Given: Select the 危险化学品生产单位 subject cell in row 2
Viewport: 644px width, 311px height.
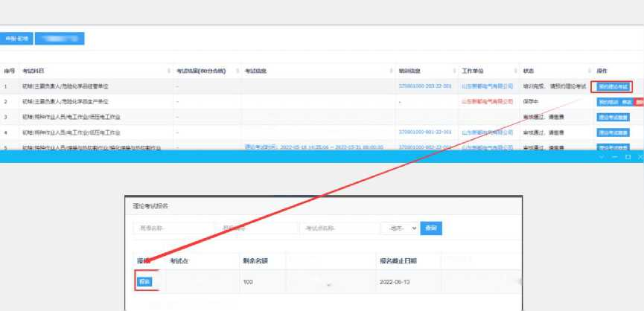Looking at the screenshot, I should point(66,102).
